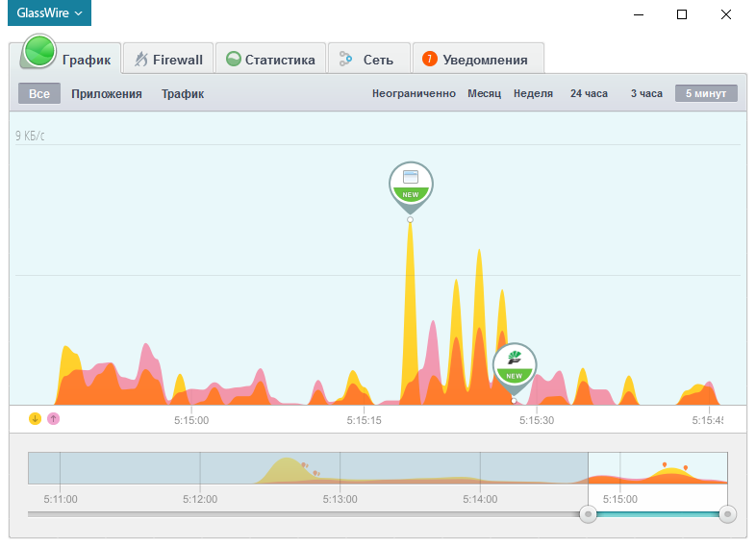
Task: Toggle the yellow download traffic icon
Action: [x=35, y=418]
